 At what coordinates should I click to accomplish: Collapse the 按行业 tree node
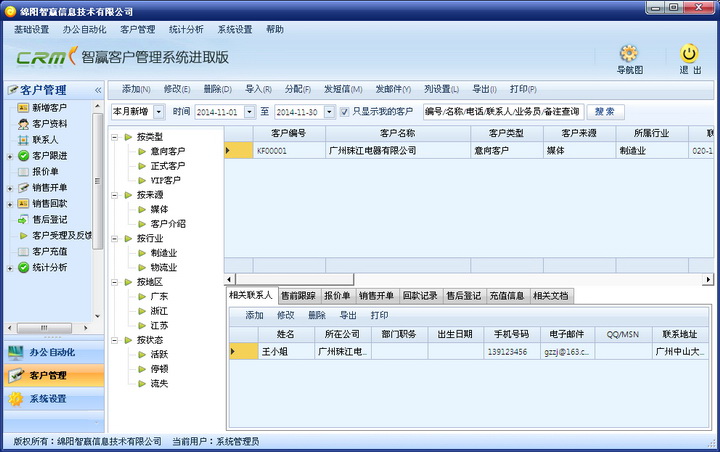(x=114, y=238)
